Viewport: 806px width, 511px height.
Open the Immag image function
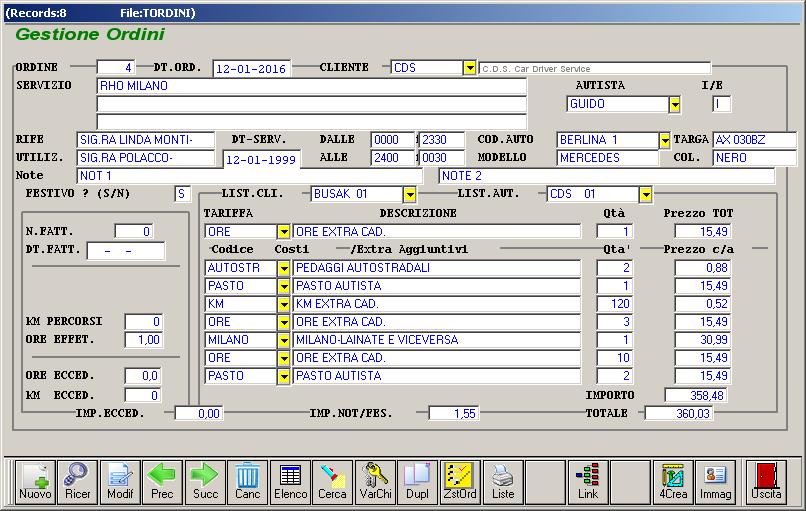click(x=716, y=481)
